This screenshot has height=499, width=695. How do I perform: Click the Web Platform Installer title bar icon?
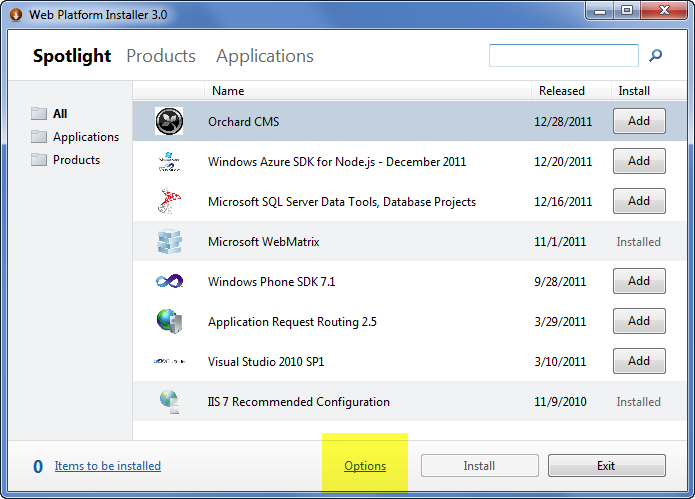pyautogui.click(x=16, y=15)
